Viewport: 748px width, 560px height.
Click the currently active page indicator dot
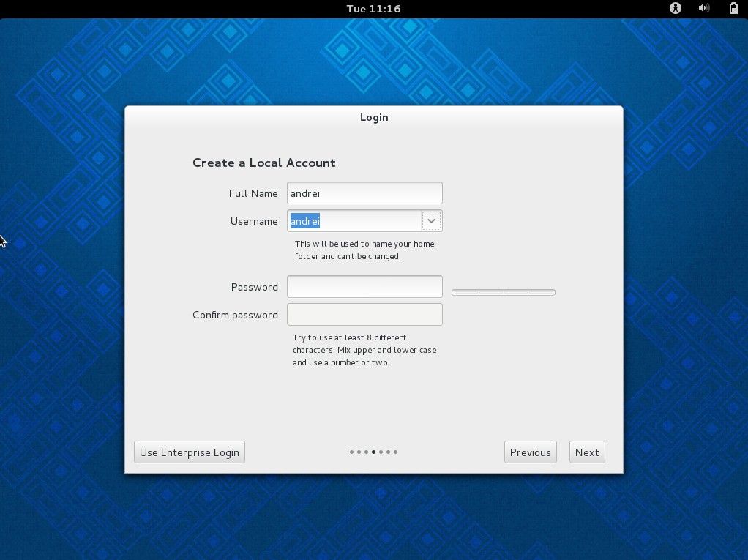pyautogui.click(x=373, y=452)
